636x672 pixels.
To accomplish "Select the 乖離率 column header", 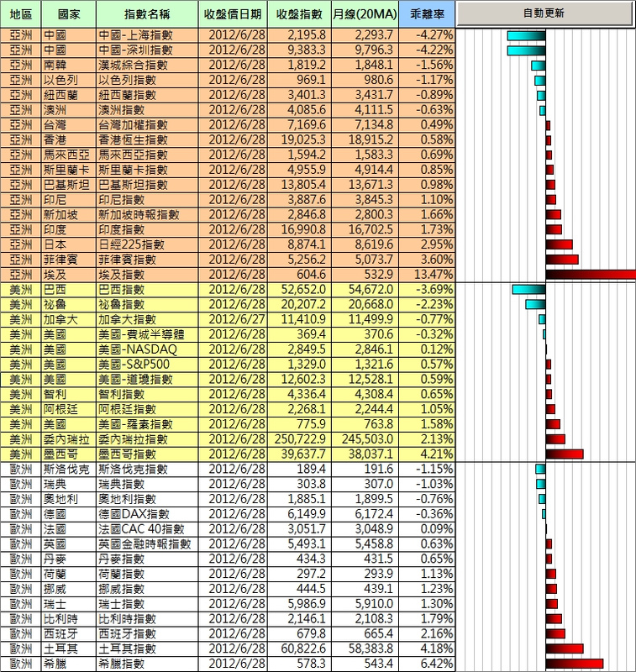I will coord(427,14).
